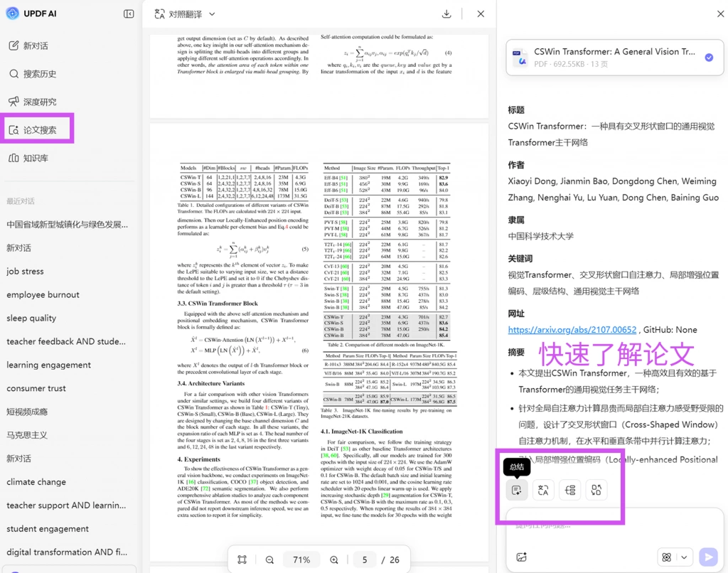This screenshot has height=573, width=728.
Task: Expand the AI model selector chevron
Action: pyautogui.click(x=685, y=557)
